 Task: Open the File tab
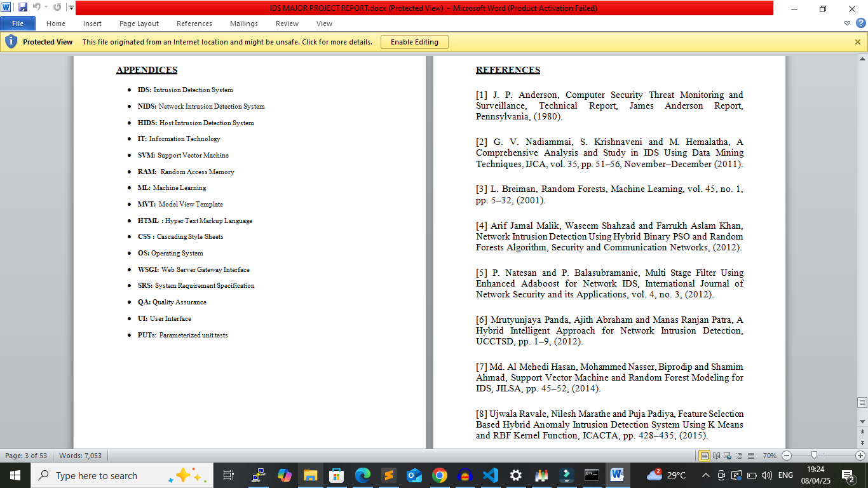pyautogui.click(x=18, y=24)
